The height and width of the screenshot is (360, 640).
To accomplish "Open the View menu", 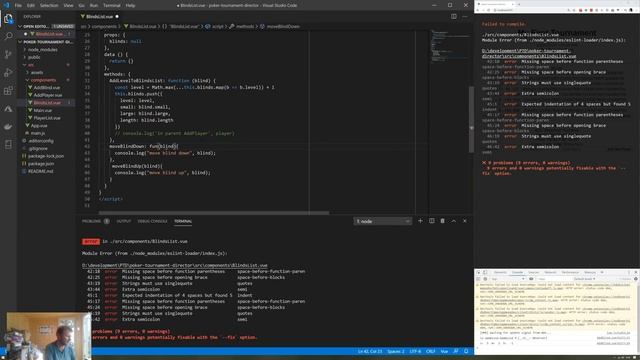I will (69, 5).
